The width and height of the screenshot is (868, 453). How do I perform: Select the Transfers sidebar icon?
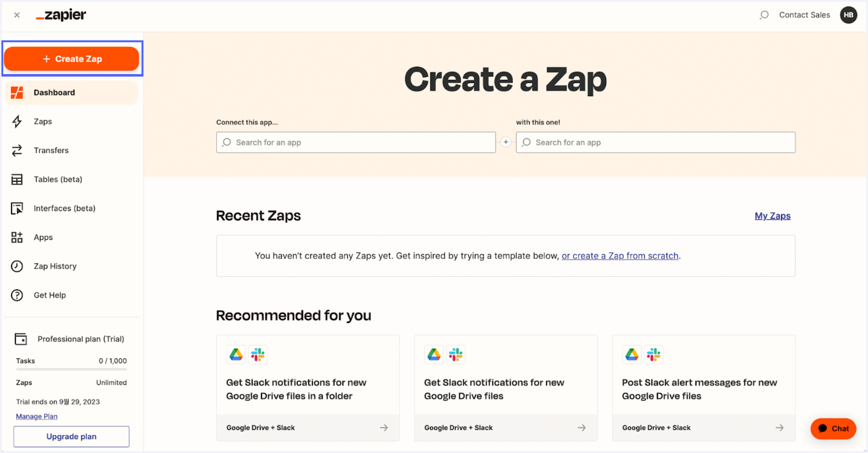(17, 150)
